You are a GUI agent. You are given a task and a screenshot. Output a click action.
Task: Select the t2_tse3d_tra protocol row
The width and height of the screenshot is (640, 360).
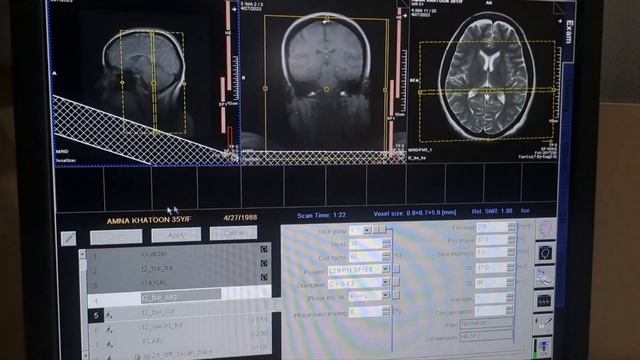(x=179, y=327)
